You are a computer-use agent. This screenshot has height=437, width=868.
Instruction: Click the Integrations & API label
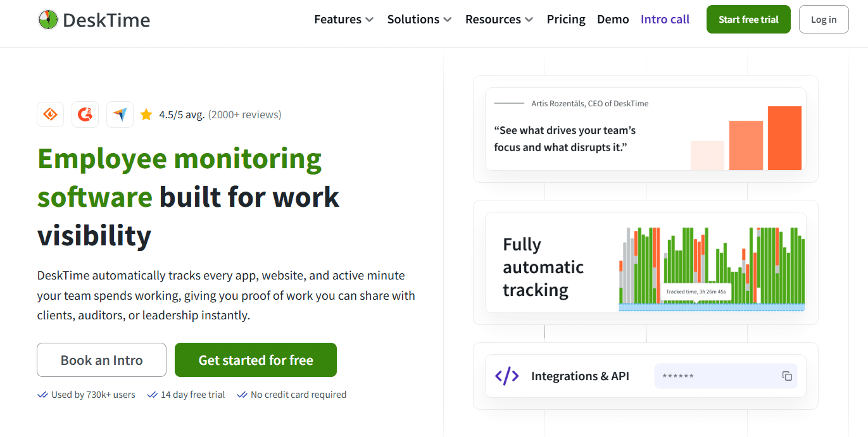(x=580, y=376)
